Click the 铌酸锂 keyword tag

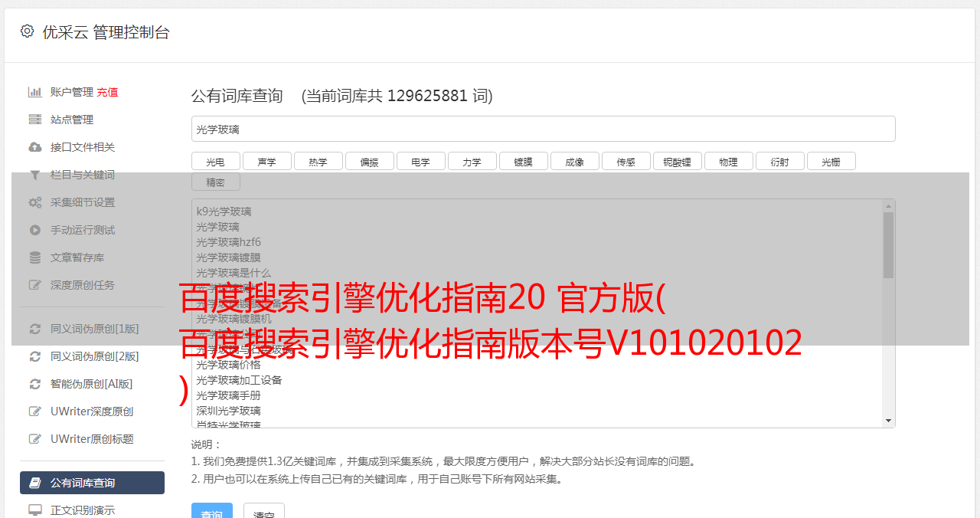677,161
